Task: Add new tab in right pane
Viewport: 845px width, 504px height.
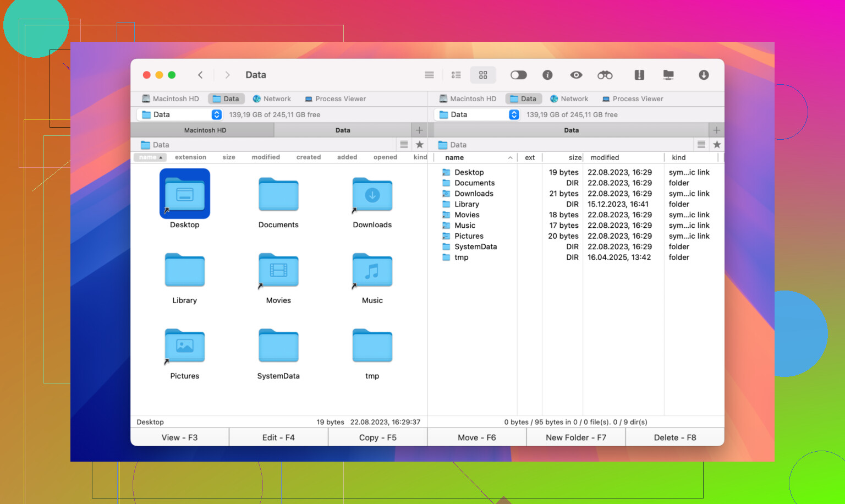Action: coord(716,130)
